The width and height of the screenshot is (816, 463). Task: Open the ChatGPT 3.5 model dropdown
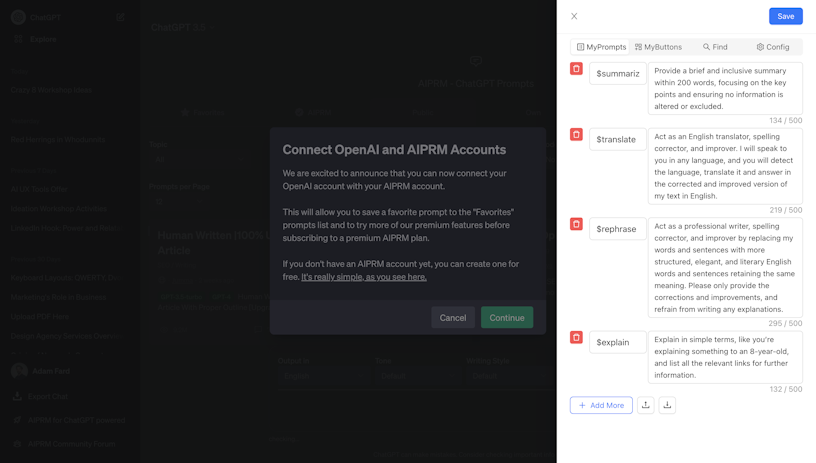(x=183, y=27)
